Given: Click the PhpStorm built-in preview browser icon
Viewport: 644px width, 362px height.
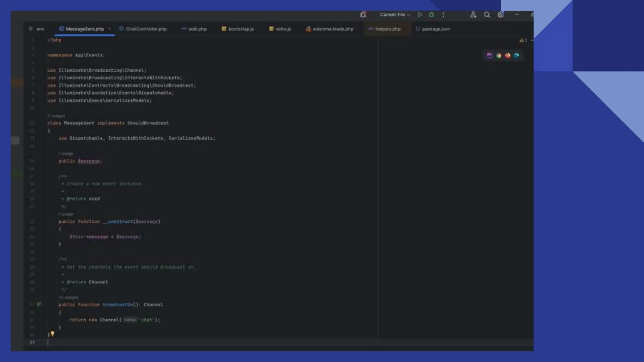Looking at the screenshot, I should point(490,56).
